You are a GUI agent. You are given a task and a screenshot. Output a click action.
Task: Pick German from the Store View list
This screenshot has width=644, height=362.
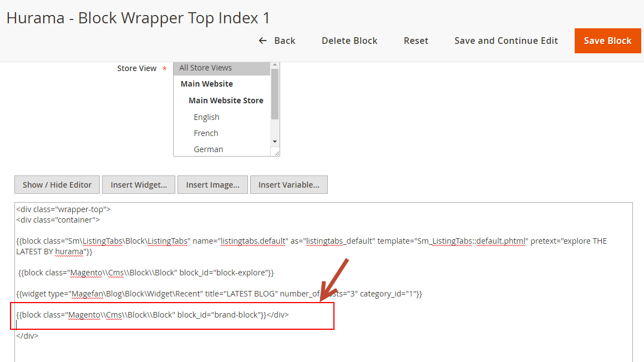click(x=208, y=149)
